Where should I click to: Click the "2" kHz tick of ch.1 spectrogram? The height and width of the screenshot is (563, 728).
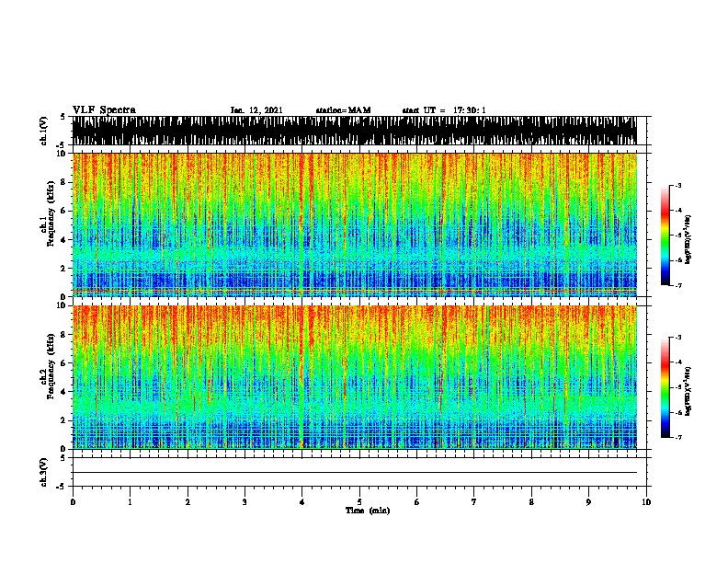(64, 269)
